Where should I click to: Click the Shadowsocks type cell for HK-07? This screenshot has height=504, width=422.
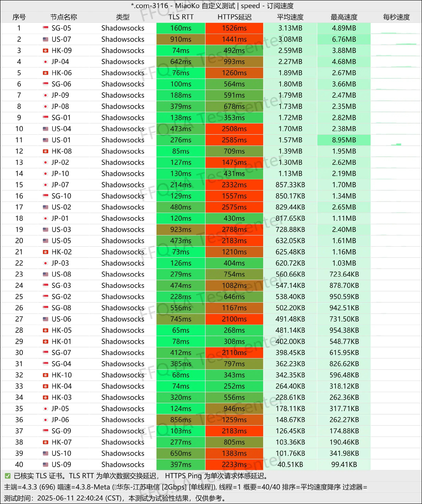pos(123,442)
